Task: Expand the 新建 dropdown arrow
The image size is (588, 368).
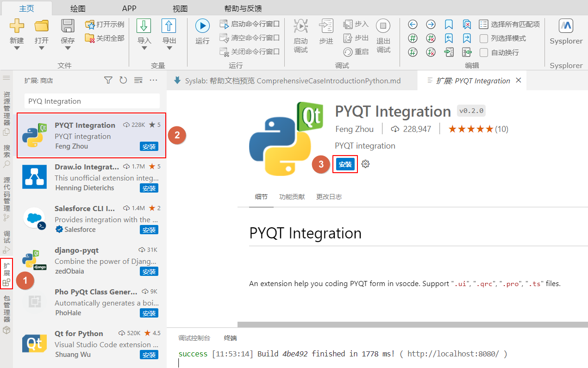Action: pyautogui.click(x=16, y=48)
